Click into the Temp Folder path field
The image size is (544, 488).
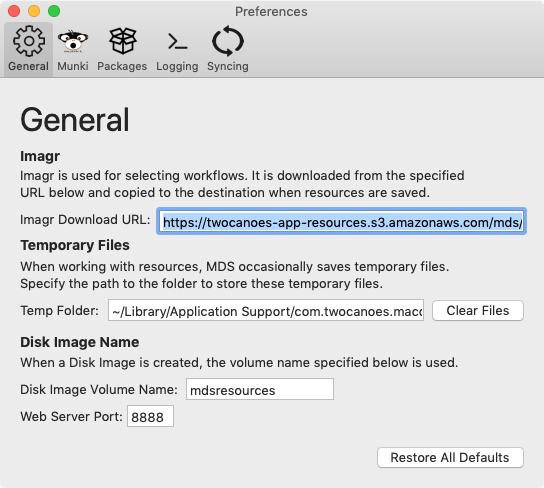pos(266,310)
